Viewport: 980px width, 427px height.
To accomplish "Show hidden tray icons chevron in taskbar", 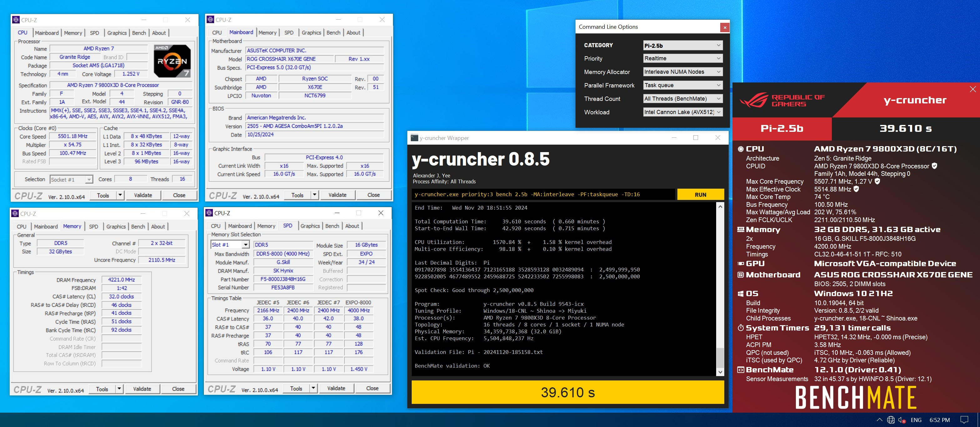I will click(x=879, y=420).
